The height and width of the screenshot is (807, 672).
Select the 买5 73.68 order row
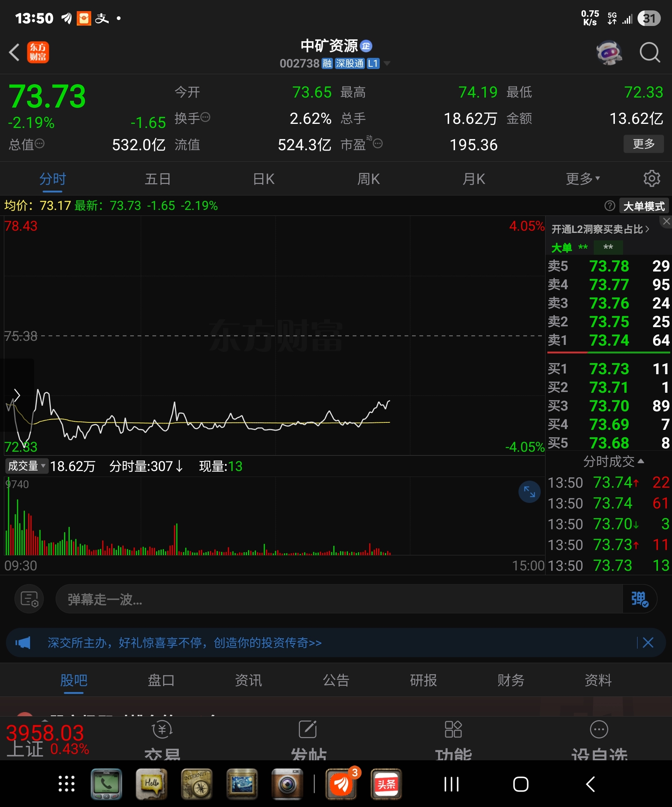point(609,443)
